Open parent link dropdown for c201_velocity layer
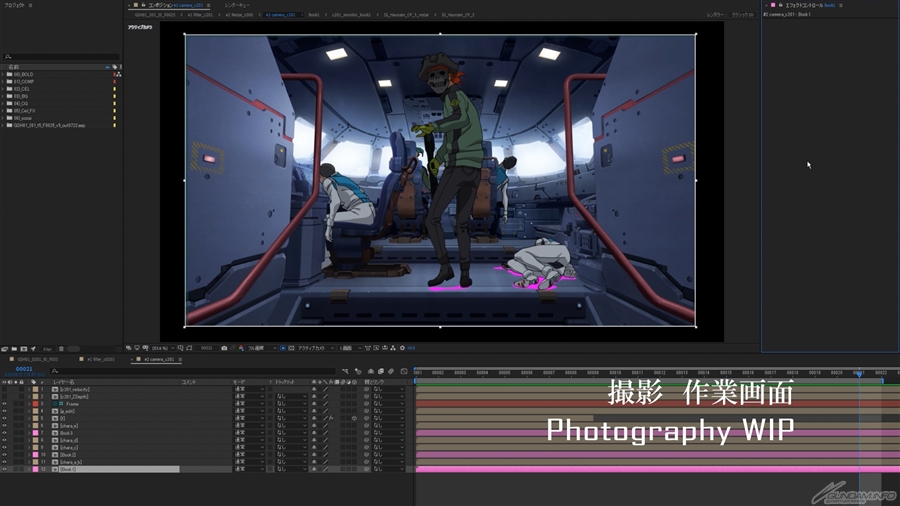The image size is (900, 506). point(389,389)
